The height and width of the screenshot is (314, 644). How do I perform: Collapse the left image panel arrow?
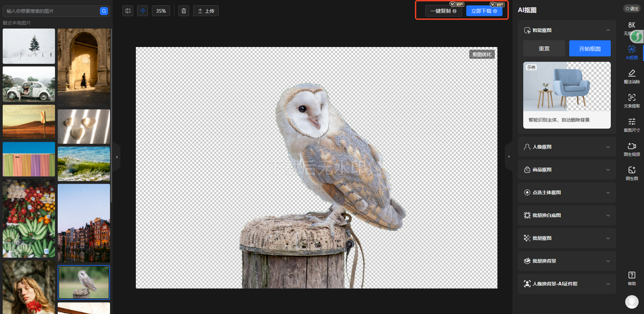(x=117, y=157)
